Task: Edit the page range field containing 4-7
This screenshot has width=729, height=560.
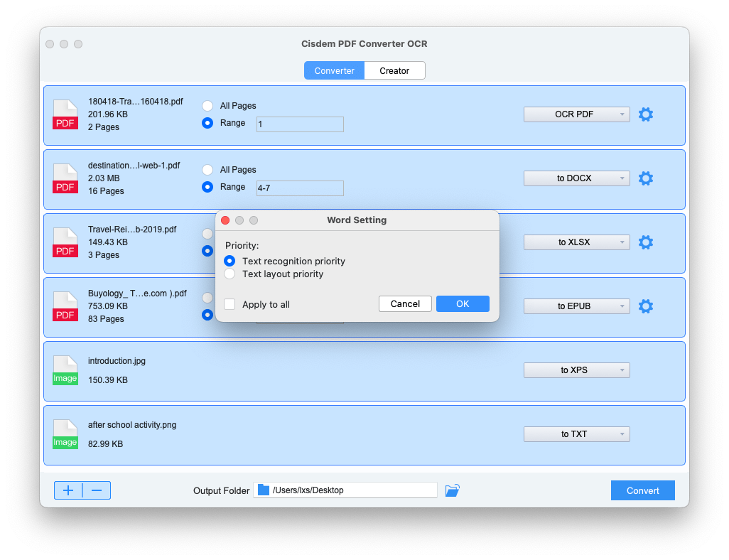Action: (x=300, y=188)
